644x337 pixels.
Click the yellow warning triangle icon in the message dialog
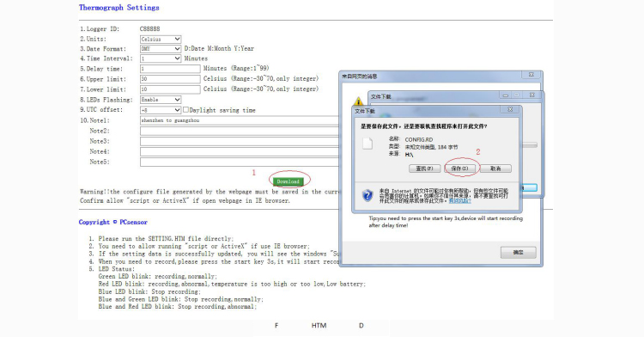(x=358, y=101)
